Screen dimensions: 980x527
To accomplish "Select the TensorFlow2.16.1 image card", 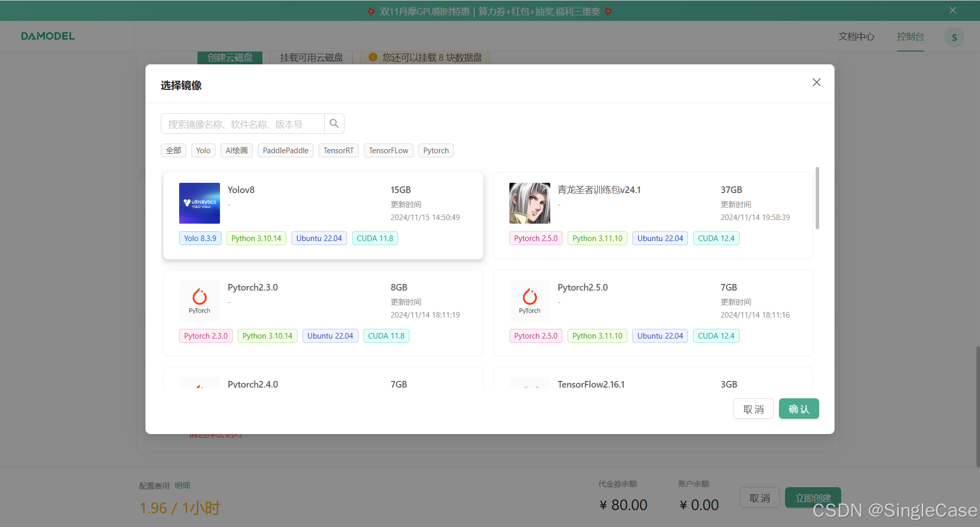I will (x=653, y=378).
